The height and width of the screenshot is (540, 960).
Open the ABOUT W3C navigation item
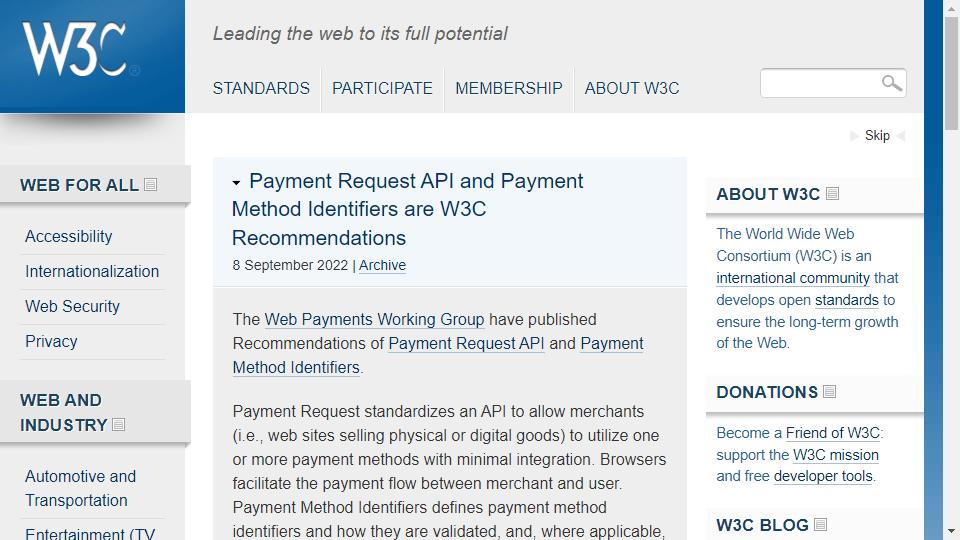coord(632,88)
